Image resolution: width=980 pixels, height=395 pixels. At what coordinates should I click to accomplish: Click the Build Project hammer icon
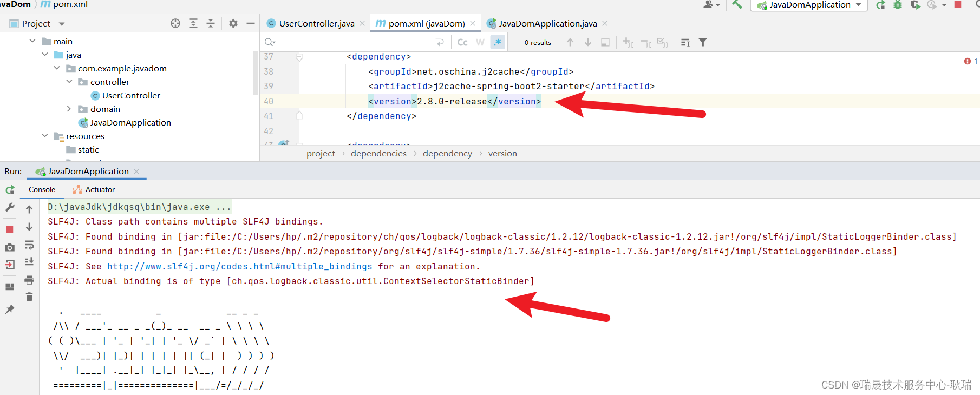click(737, 4)
